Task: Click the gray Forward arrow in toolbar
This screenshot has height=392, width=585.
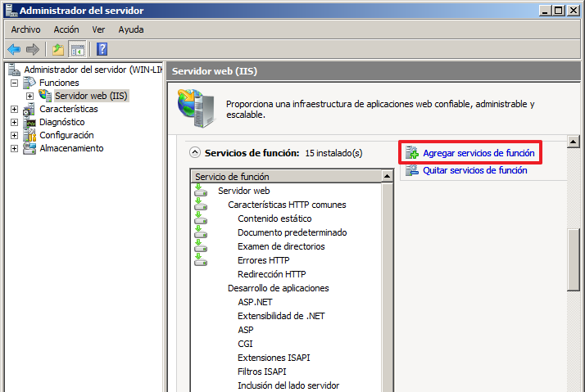Action: pos(33,48)
